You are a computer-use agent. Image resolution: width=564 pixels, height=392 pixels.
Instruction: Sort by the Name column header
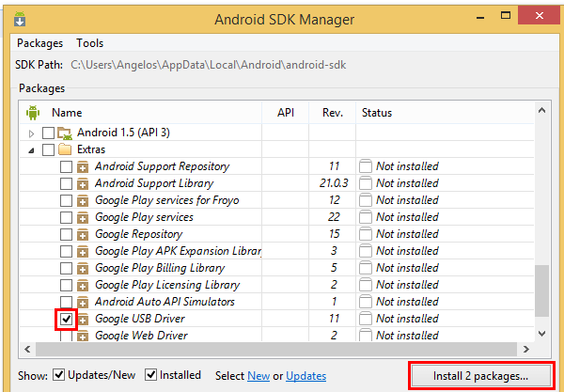click(x=67, y=113)
